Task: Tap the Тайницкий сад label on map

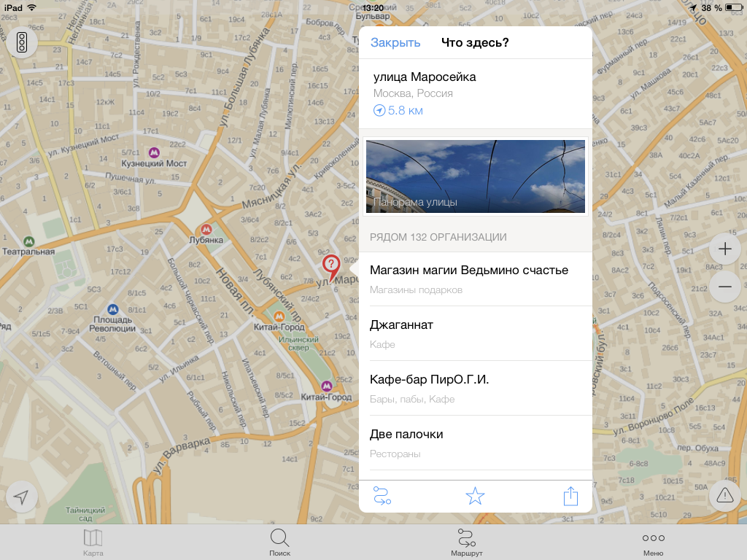Action: point(85,514)
